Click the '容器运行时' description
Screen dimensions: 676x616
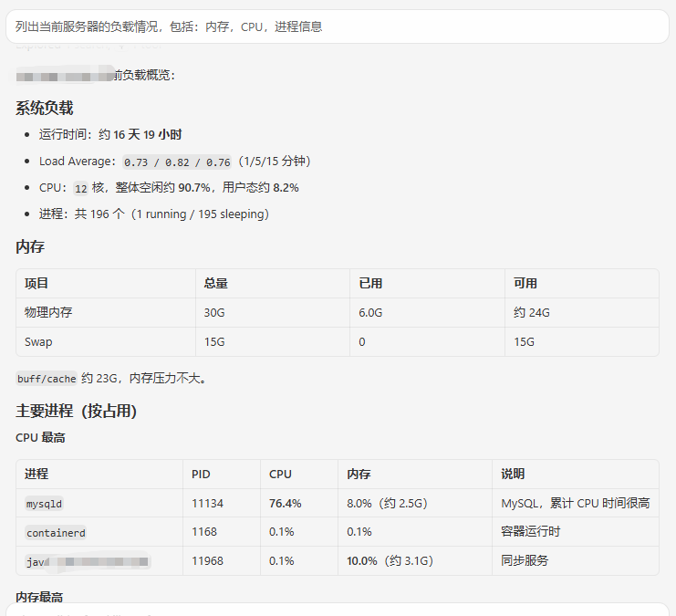tap(531, 531)
